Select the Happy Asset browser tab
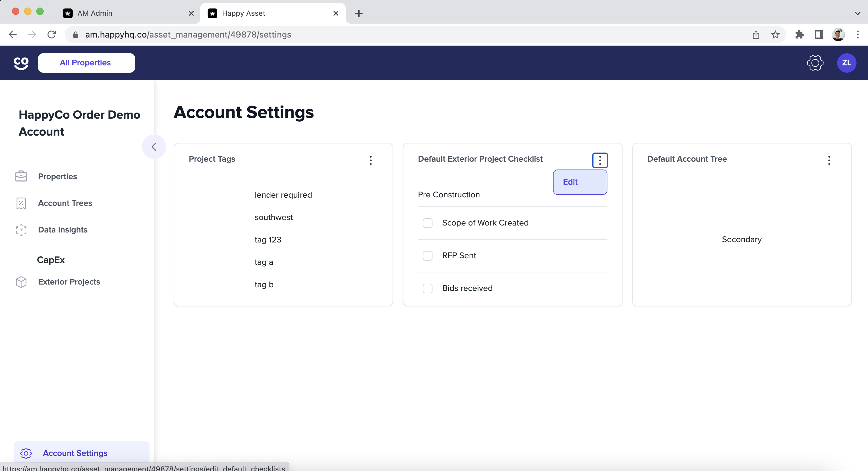 [273, 13]
